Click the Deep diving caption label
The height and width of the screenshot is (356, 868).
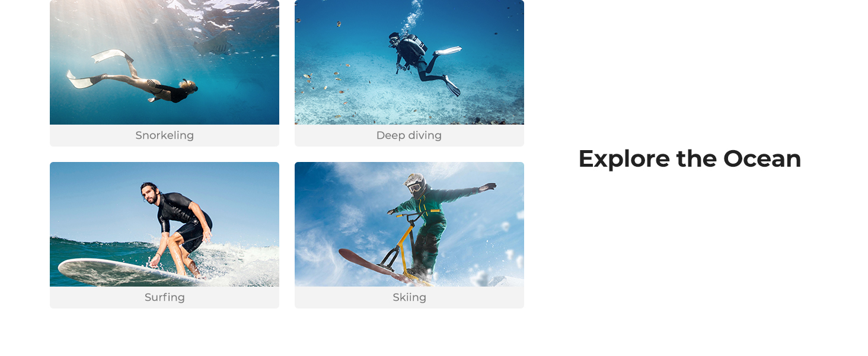tap(409, 135)
